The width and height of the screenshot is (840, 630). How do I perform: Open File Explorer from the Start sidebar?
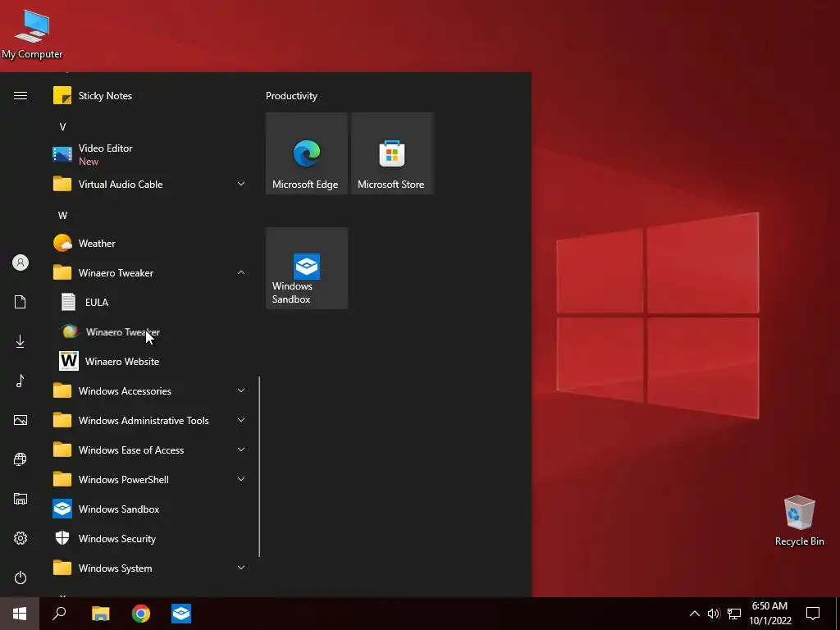[21, 499]
